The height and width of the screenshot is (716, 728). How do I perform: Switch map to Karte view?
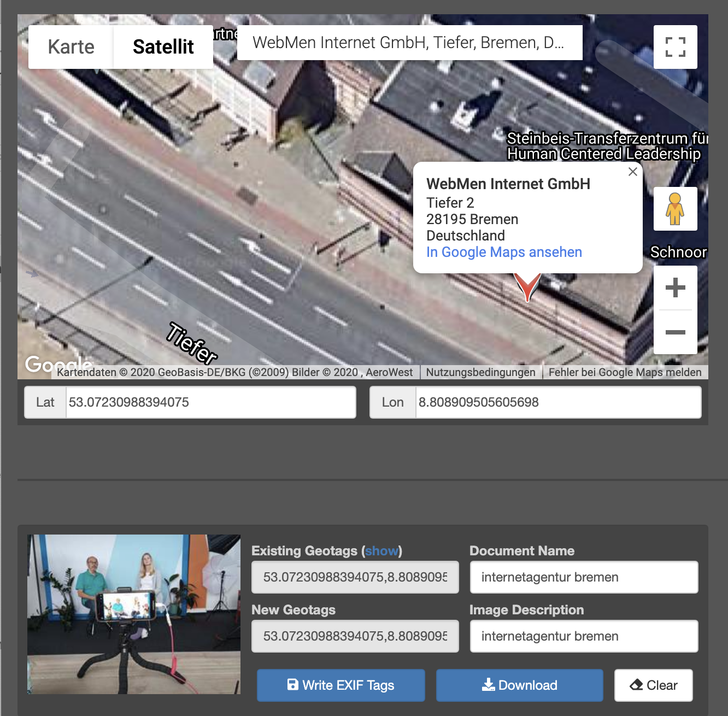point(71,47)
